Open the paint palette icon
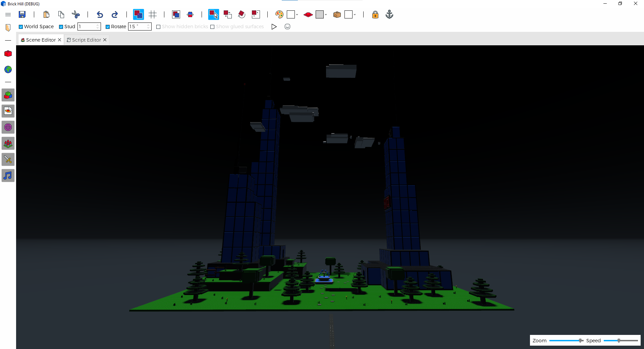This screenshot has width=644, height=349. click(279, 14)
